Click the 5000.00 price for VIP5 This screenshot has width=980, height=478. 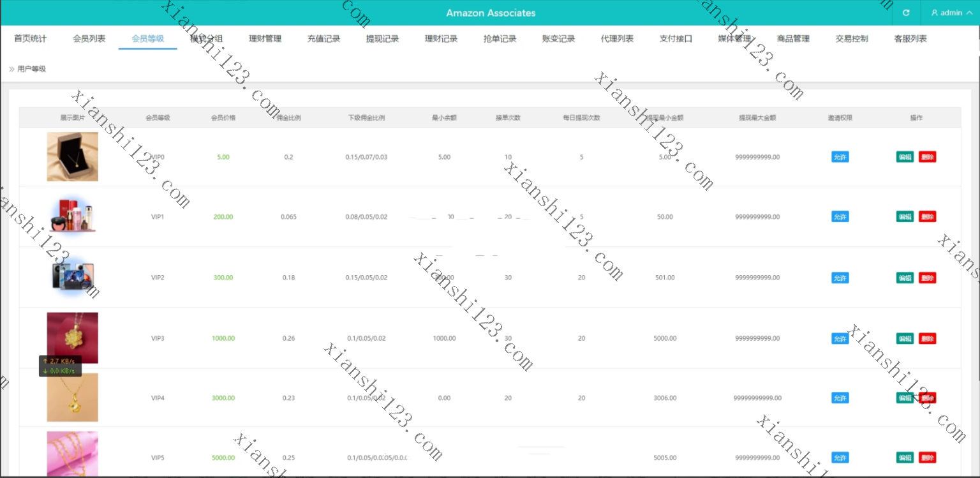(223, 458)
